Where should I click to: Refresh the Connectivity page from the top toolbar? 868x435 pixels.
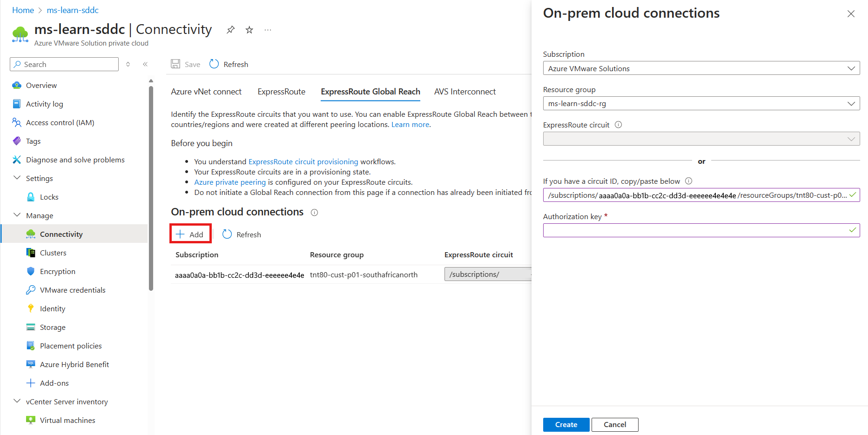pyautogui.click(x=229, y=64)
